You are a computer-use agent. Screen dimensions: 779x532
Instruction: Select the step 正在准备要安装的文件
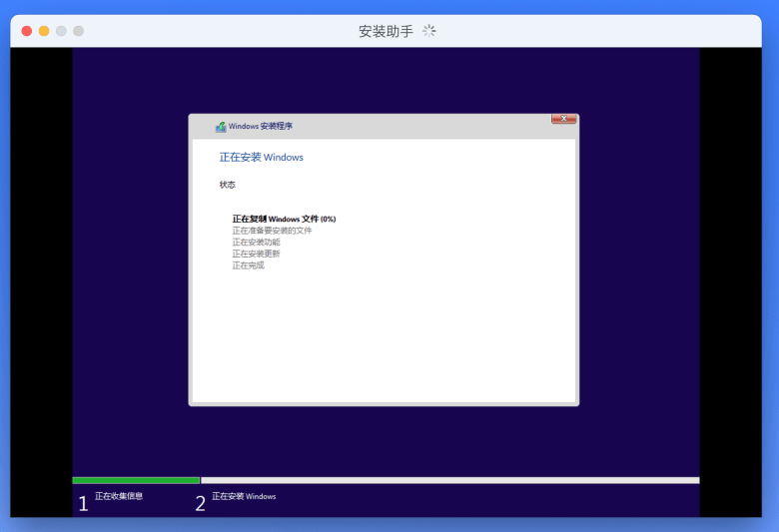[x=273, y=231]
